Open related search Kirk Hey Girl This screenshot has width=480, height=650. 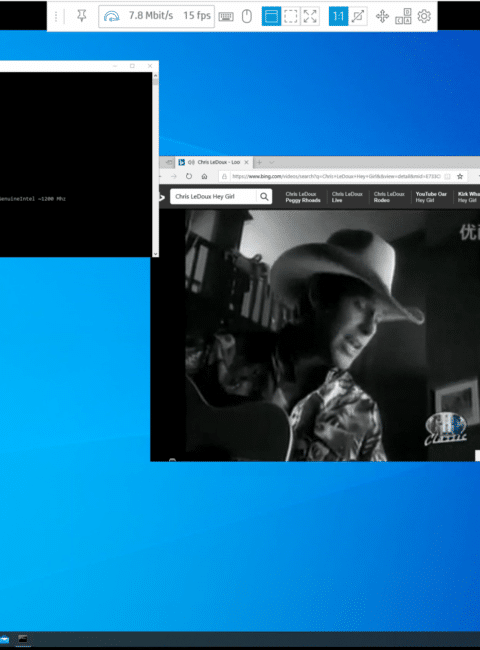(x=468, y=197)
